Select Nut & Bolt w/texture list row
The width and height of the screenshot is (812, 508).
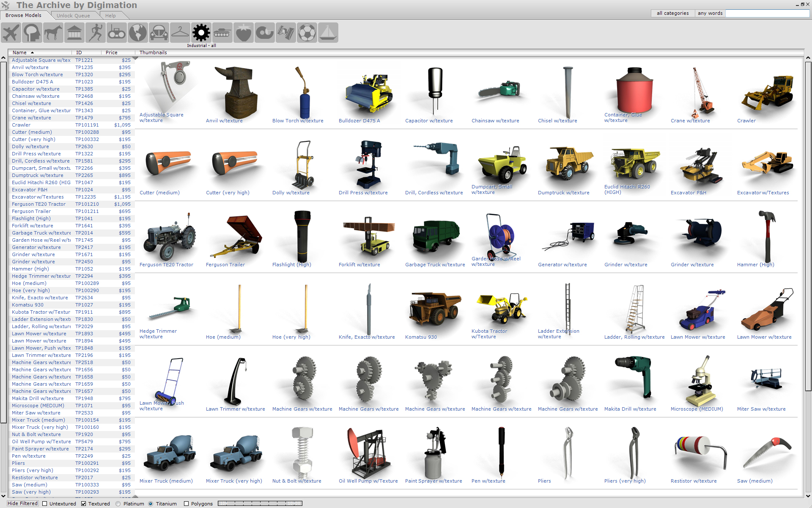71,434
